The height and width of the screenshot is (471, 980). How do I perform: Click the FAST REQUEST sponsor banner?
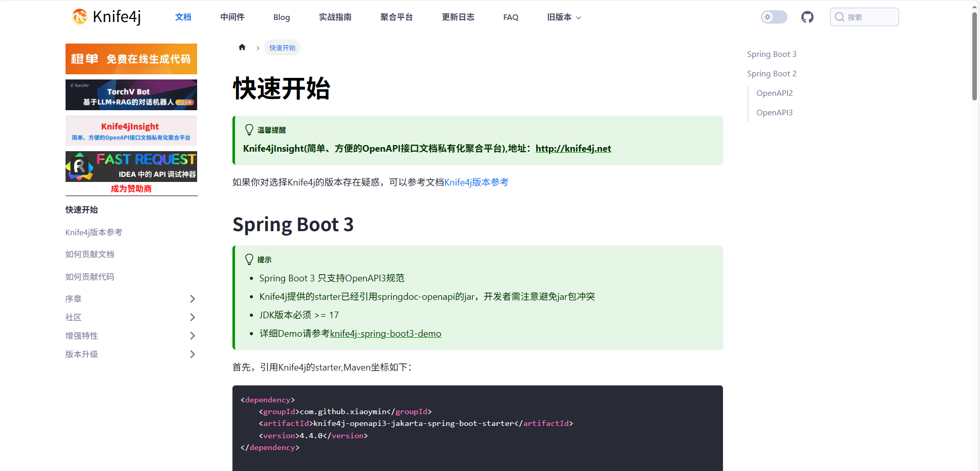click(131, 166)
